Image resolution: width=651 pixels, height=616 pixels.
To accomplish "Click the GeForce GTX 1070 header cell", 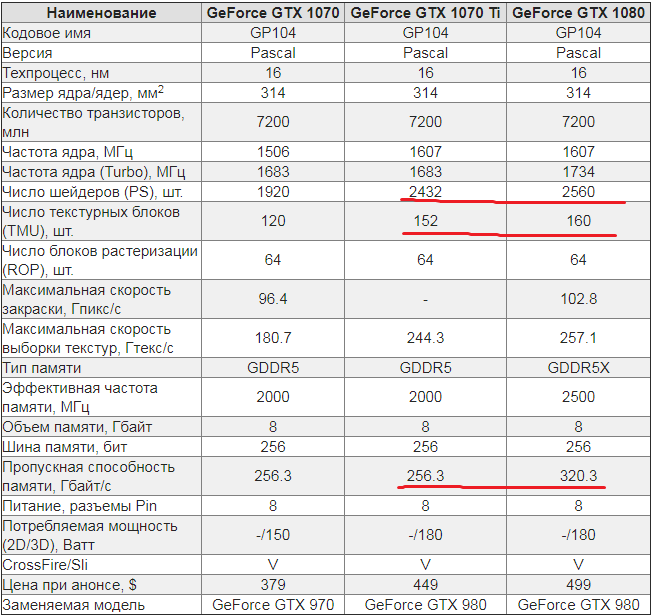I will [273, 12].
